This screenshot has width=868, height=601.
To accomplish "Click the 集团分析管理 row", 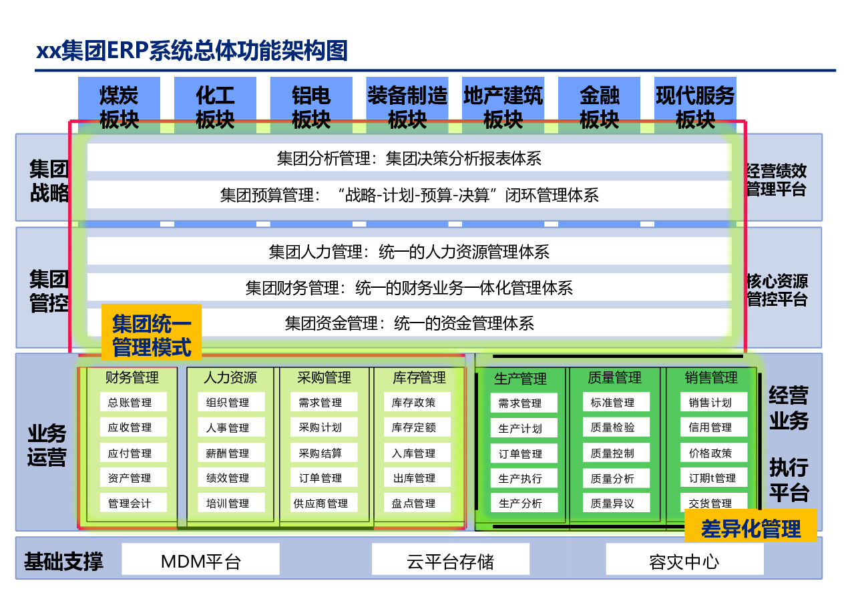I will (x=408, y=158).
